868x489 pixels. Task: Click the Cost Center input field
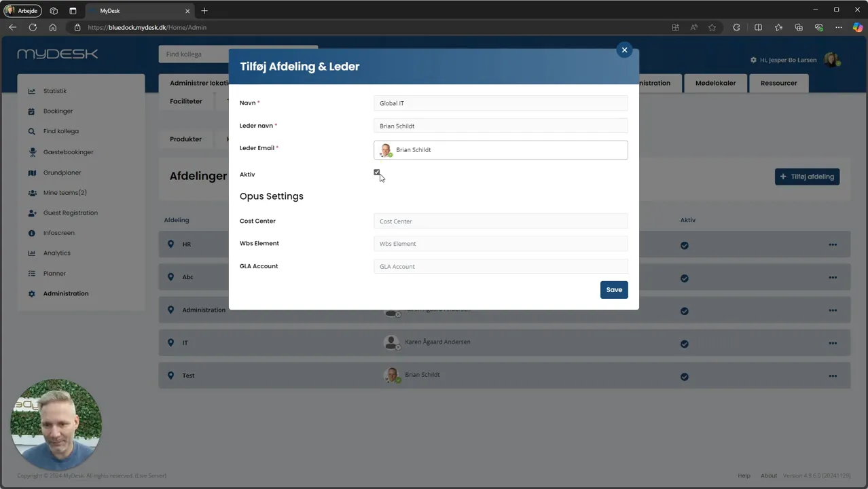[501, 221]
